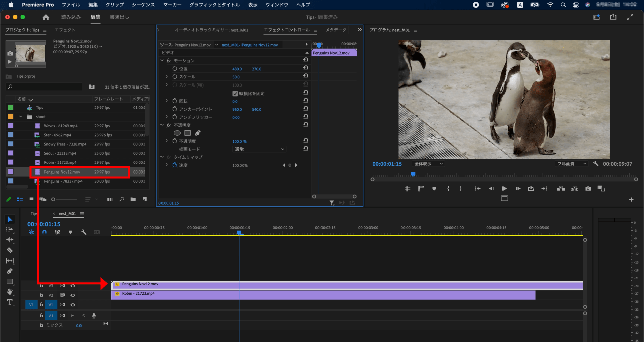Adjust the project panel thumbnail zoom slider
Image resolution: width=644 pixels, height=342 pixels.
click(64, 199)
